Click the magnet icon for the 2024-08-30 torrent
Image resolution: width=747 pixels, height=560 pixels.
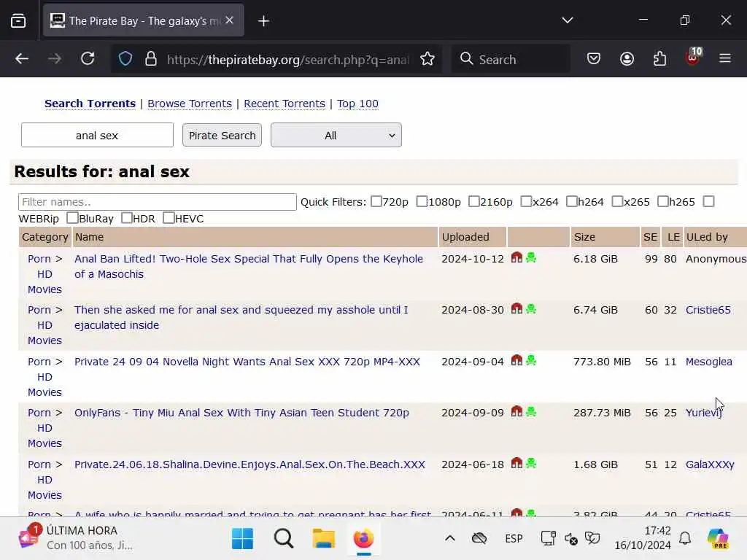tap(517, 308)
